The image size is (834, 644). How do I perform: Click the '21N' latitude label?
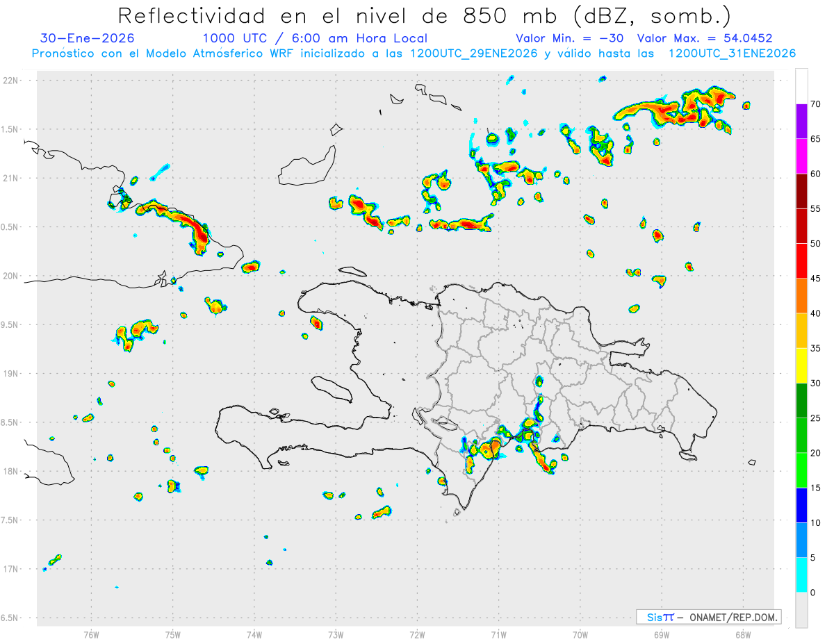pyautogui.click(x=12, y=178)
